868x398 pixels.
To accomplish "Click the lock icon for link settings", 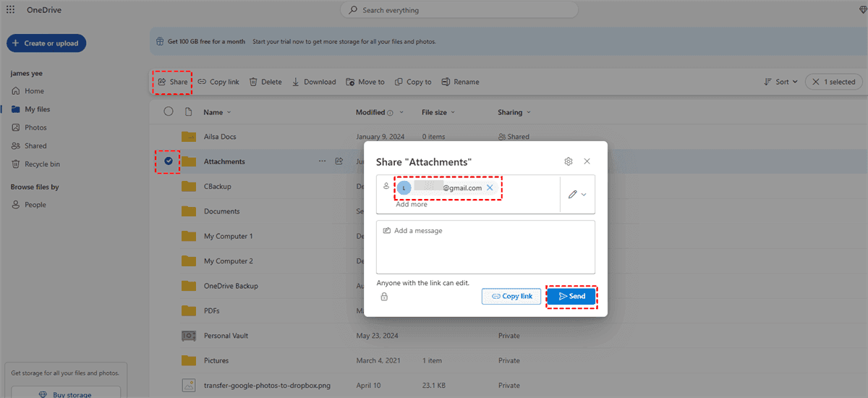I will (x=384, y=297).
